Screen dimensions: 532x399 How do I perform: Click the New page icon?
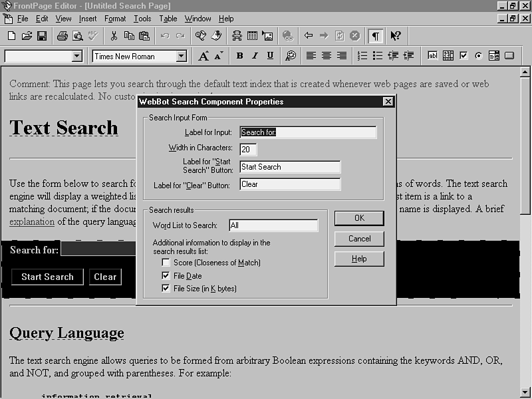pyautogui.click(x=11, y=36)
